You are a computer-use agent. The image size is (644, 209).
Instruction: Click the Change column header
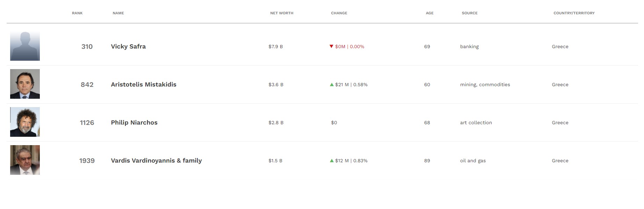[x=339, y=13]
